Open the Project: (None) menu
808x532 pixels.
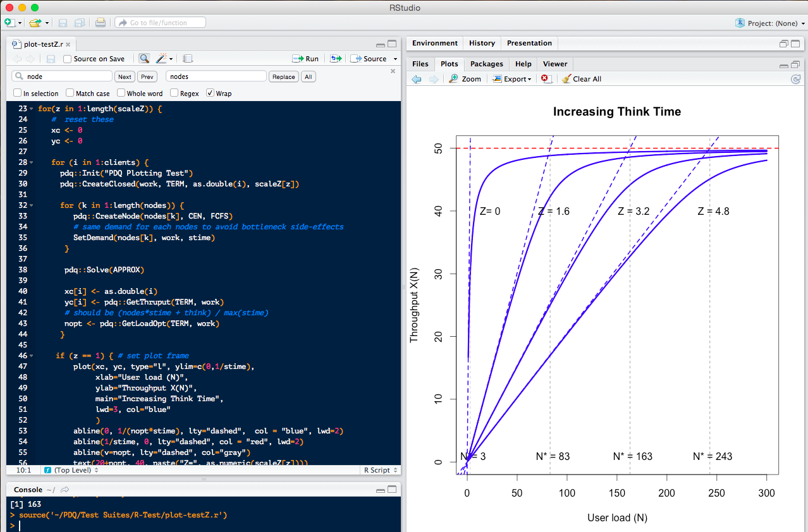tap(770, 23)
